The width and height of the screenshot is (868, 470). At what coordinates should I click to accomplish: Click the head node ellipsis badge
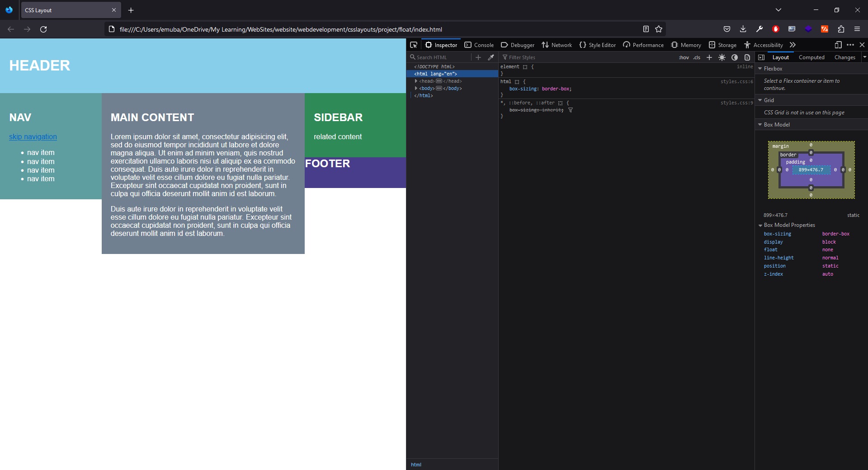point(439,81)
